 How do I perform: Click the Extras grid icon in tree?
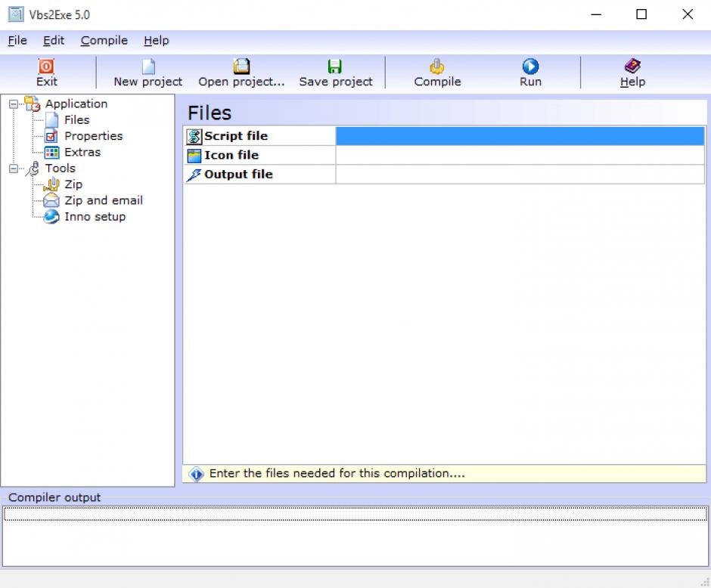(51, 152)
